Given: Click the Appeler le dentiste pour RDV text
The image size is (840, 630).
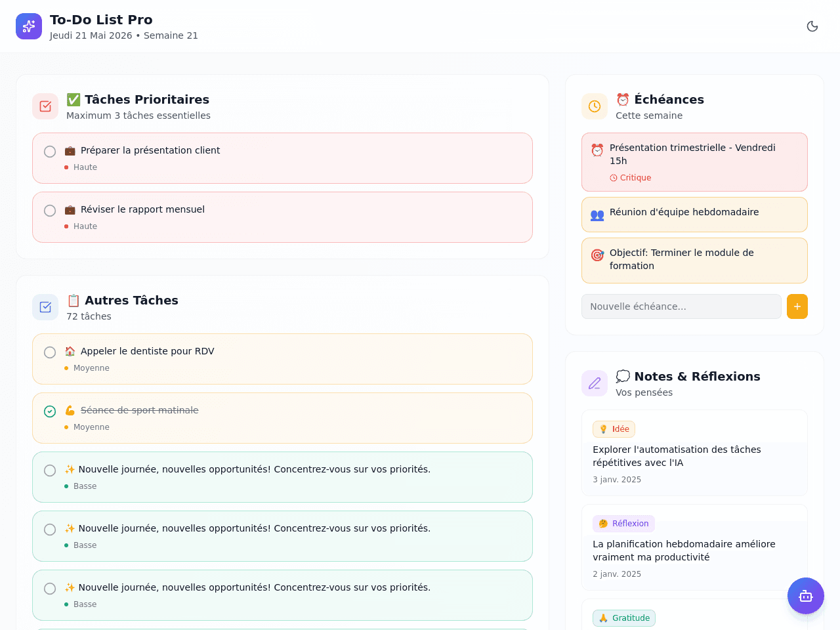Looking at the screenshot, I should point(148,351).
